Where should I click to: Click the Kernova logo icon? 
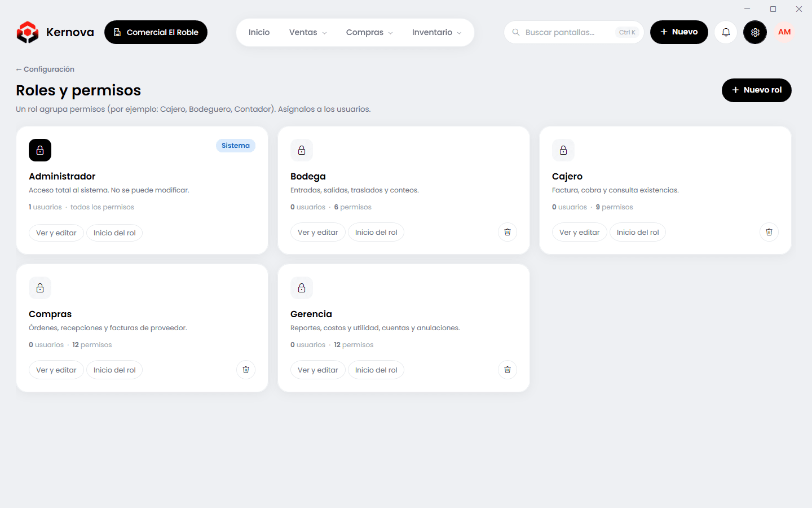pyautogui.click(x=28, y=32)
